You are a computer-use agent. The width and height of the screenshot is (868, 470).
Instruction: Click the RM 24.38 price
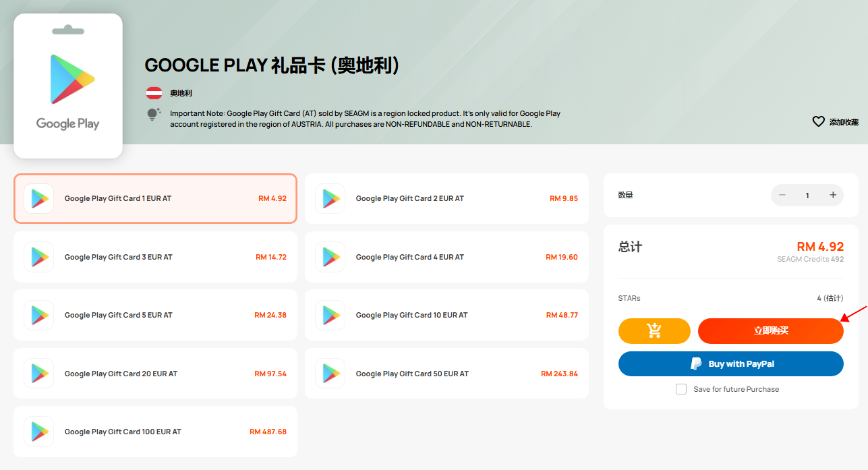[x=270, y=315]
